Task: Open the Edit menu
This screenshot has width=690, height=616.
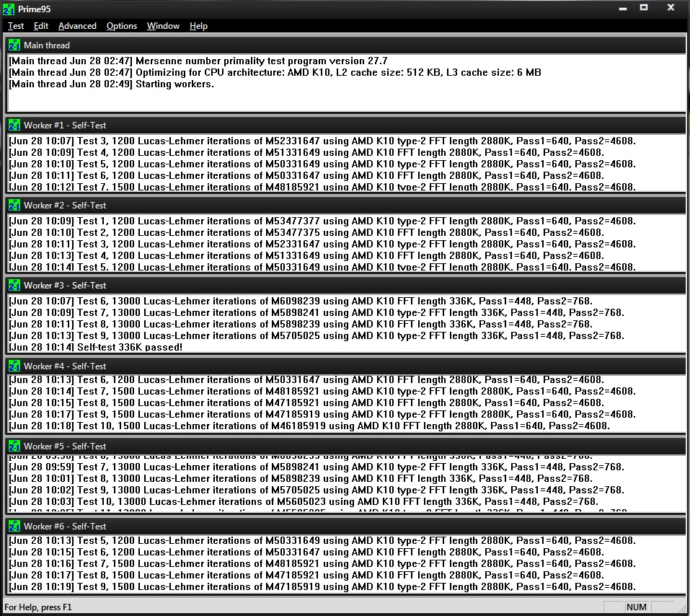Action: [41, 26]
